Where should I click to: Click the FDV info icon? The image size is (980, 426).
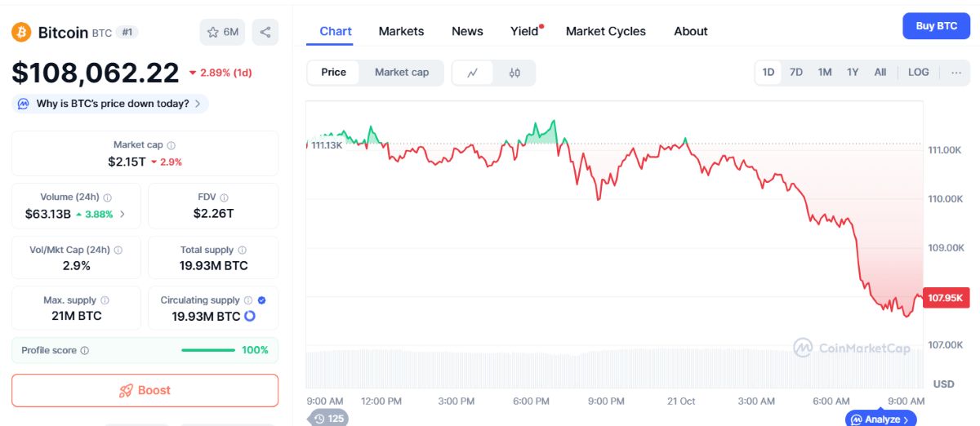tap(225, 197)
